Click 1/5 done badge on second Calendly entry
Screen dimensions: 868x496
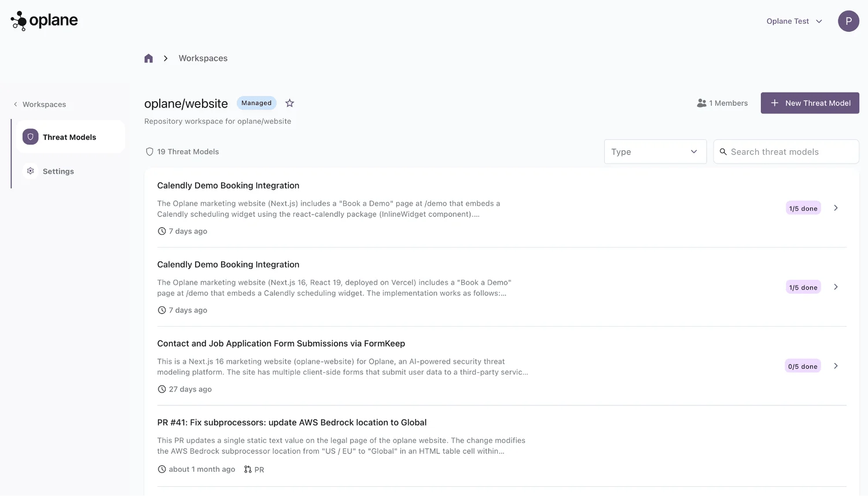click(x=803, y=287)
